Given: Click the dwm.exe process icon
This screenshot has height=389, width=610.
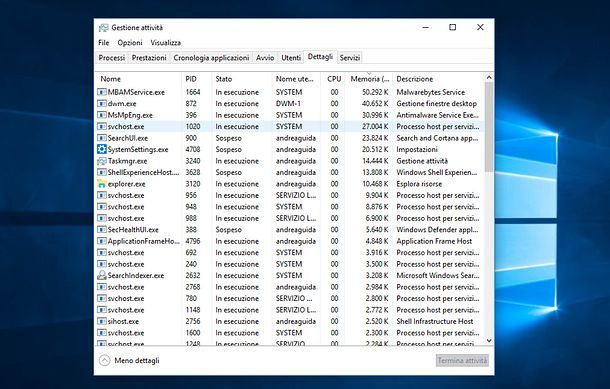Looking at the screenshot, I should point(102,103).
